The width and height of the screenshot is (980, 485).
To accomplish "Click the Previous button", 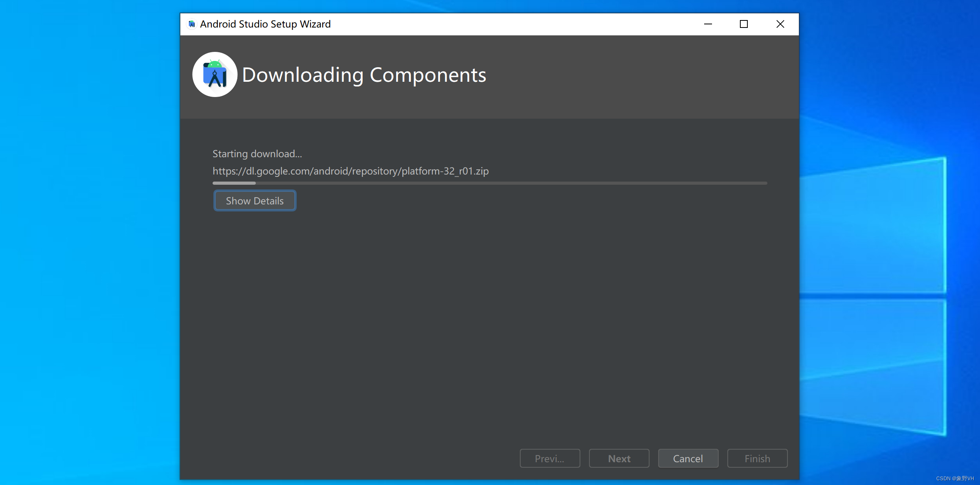I will tap(550, 458).
